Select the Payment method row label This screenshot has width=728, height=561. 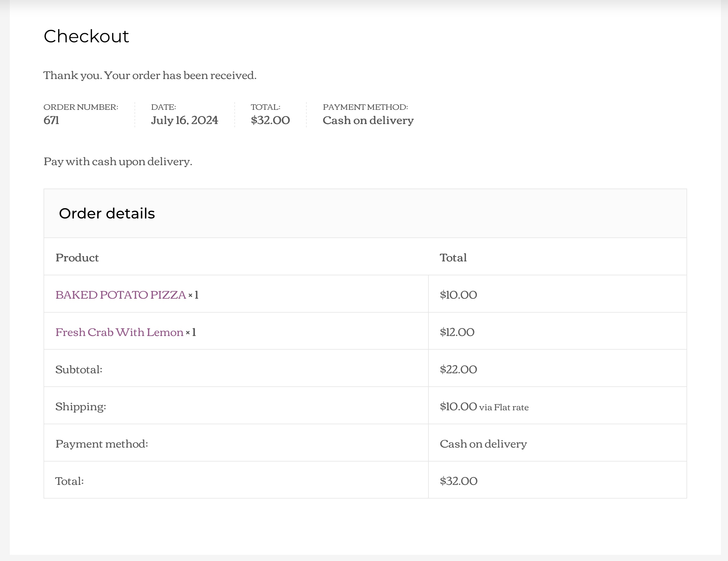click(101, 444)
